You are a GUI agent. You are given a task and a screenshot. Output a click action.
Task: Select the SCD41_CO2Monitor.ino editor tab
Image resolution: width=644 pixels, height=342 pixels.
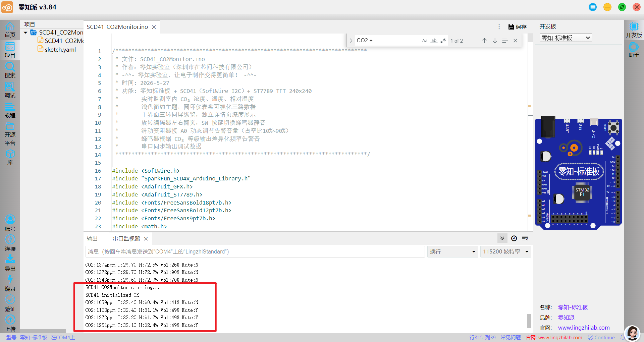pyautogui.click(x=117, y=27)
